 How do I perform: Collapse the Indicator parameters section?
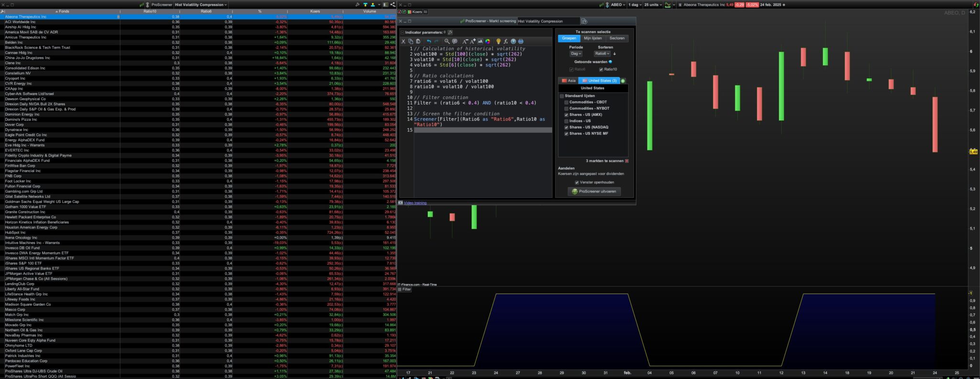coord(402,33)
